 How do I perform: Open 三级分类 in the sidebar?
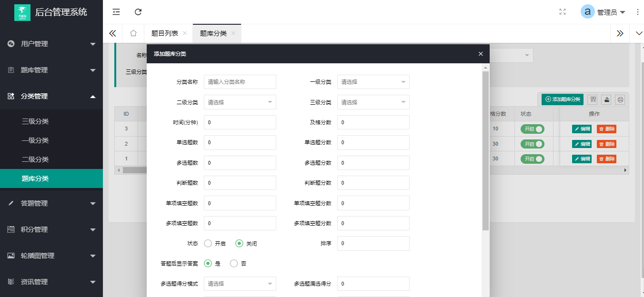(35, 121)
